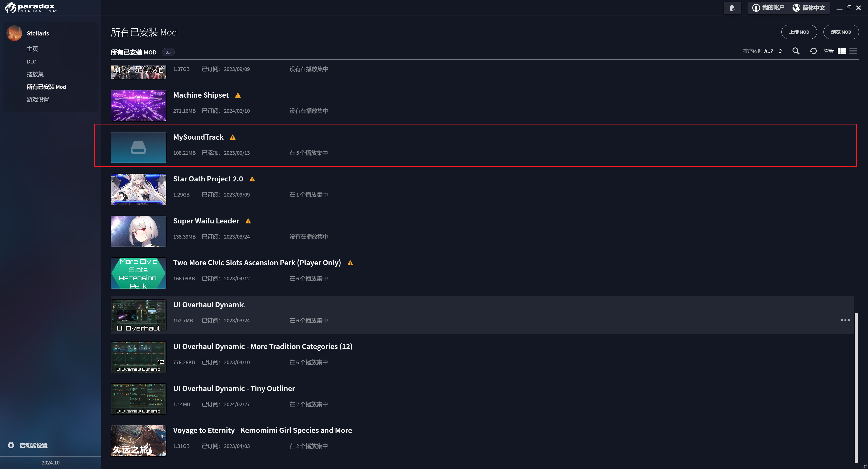Click the 上传MOD button
Screen dimensions: 868x469
[799, 32]
